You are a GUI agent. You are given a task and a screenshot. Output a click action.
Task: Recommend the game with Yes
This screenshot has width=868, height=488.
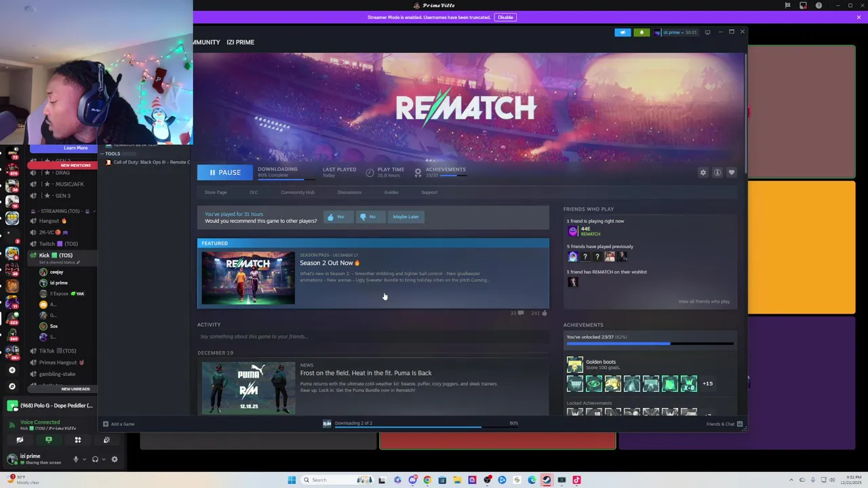337,217
